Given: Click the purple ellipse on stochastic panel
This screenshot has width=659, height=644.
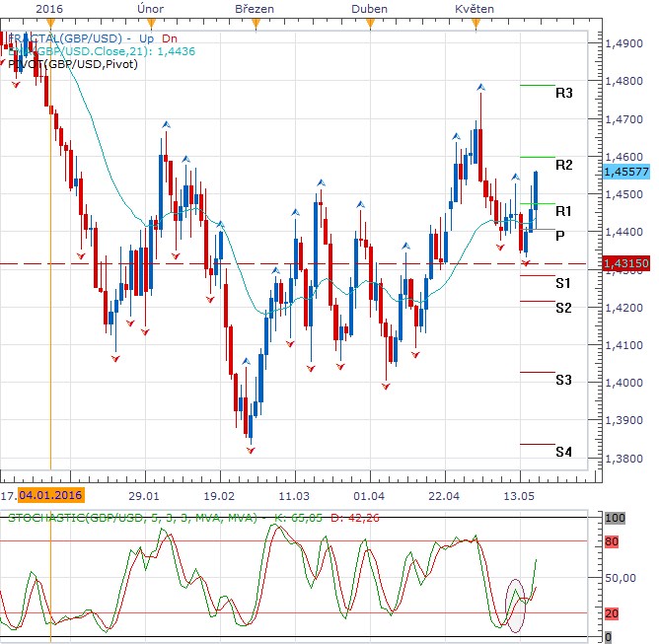Looking at the screenshot, I should click(516, 603).
